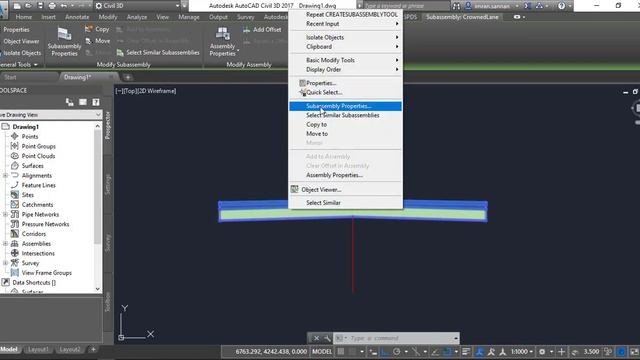Switch to the Drawing1 document tab
The width and height of the screenshot is (640, 360).
(78, 77)
